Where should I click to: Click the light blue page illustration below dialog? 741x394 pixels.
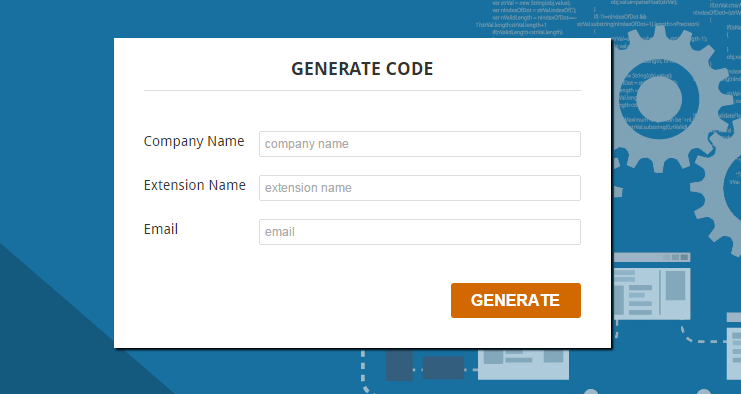523,364
